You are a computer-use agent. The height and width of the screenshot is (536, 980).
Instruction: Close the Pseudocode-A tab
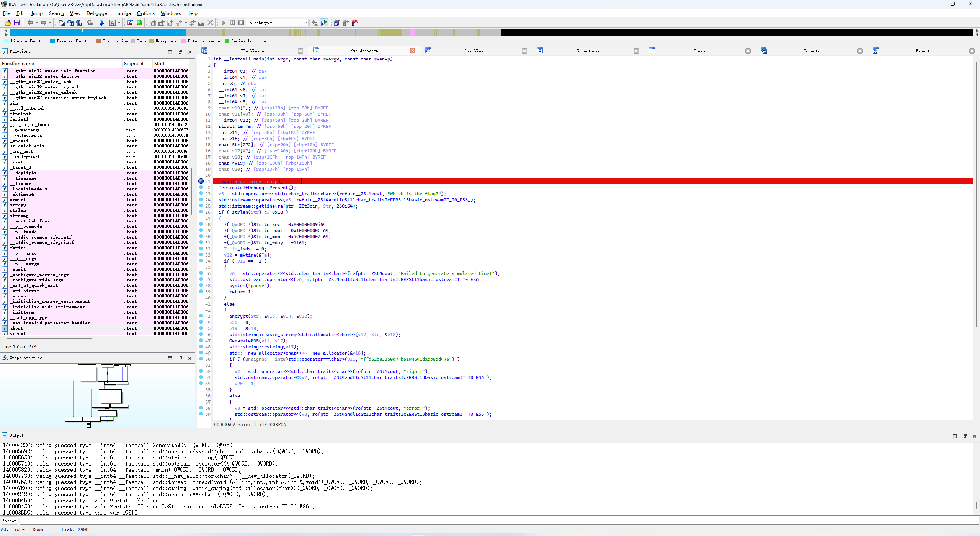[x=413, y=51]
